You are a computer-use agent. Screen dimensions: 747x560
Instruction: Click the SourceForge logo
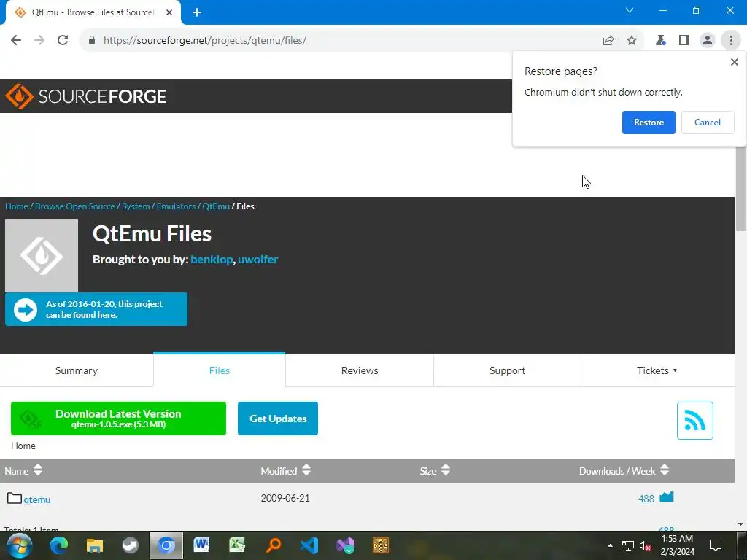(x=86, y=96)
